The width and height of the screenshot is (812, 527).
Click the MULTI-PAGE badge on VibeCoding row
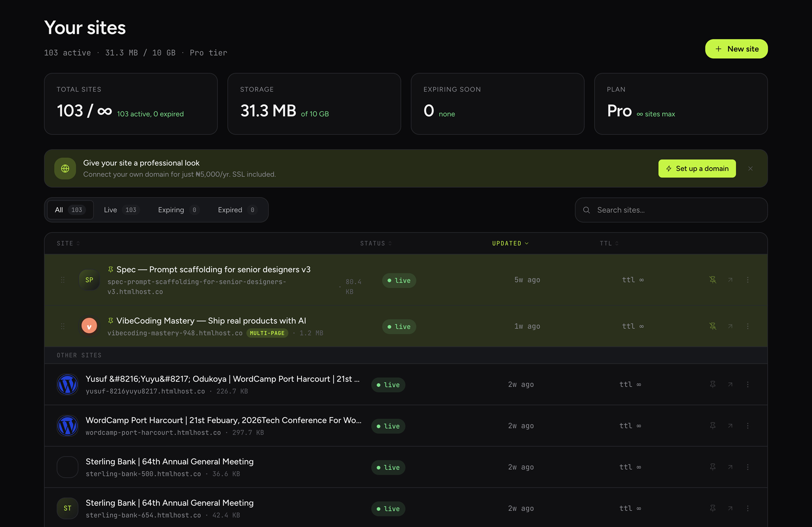pyautogui.click(x=267, y=333)
